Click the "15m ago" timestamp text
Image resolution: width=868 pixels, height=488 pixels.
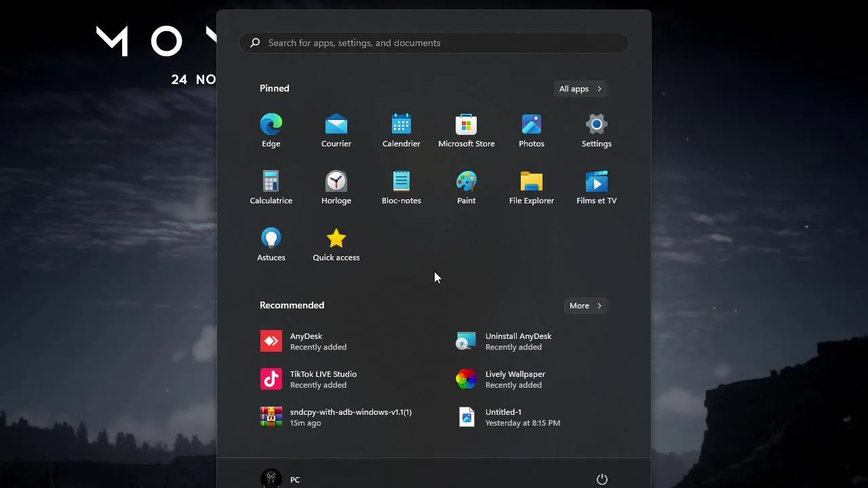coord(306,423)
